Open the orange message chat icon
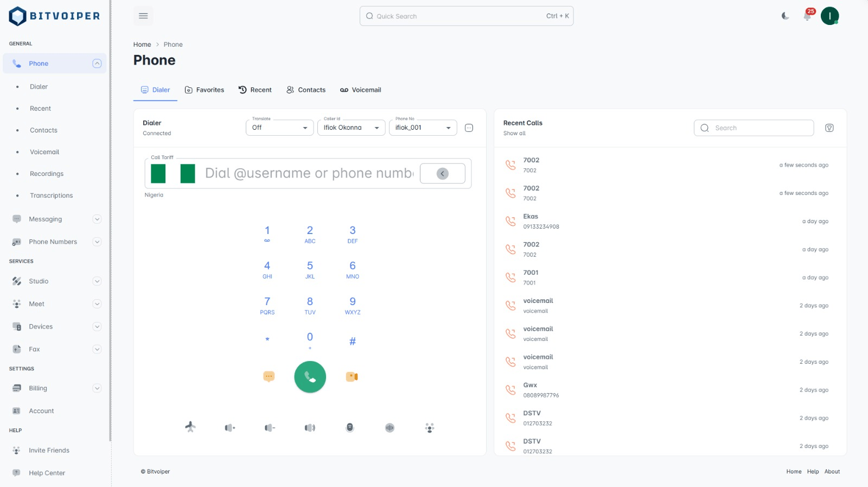Image resolution: width=868 pixels, height=487 pixels. coord(269,376)
